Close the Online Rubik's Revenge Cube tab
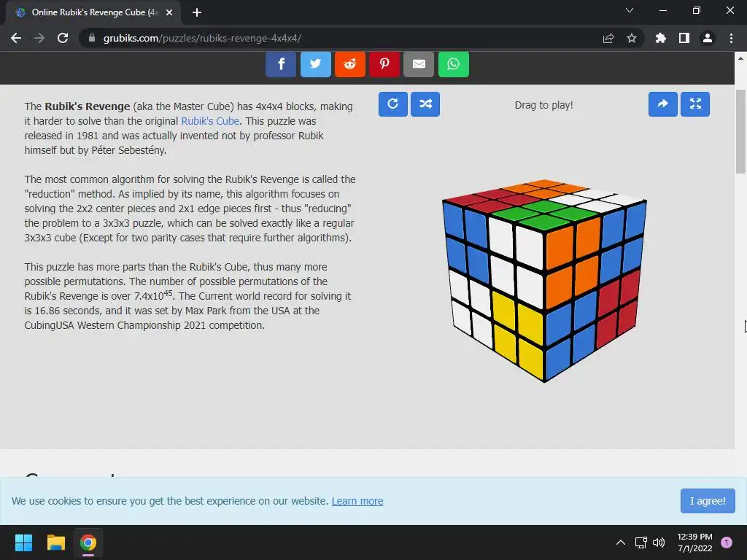The image size is (747, 560). point(169,12)
